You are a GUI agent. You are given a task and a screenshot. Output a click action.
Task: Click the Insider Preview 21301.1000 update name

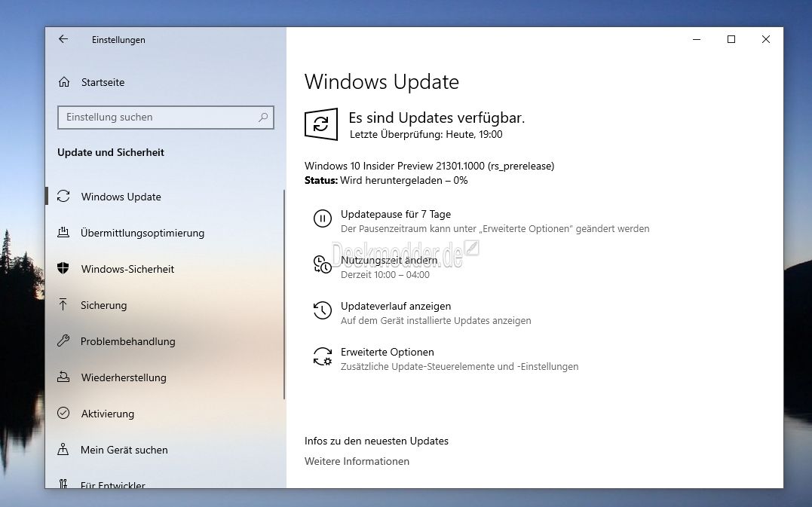(429, 166)
